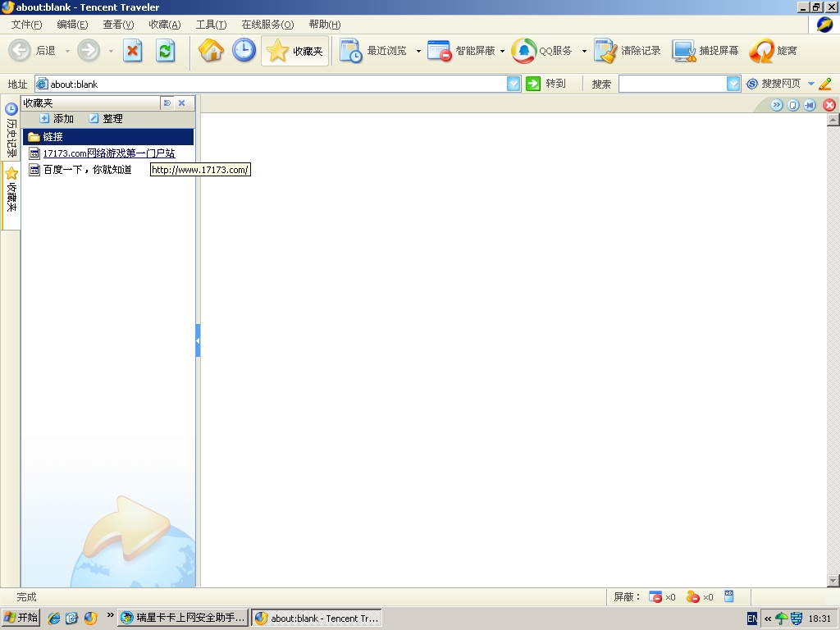
Task: Switch to 瑞星卡卡上网安全助手 taskbar window
Action: click(183, 618)
